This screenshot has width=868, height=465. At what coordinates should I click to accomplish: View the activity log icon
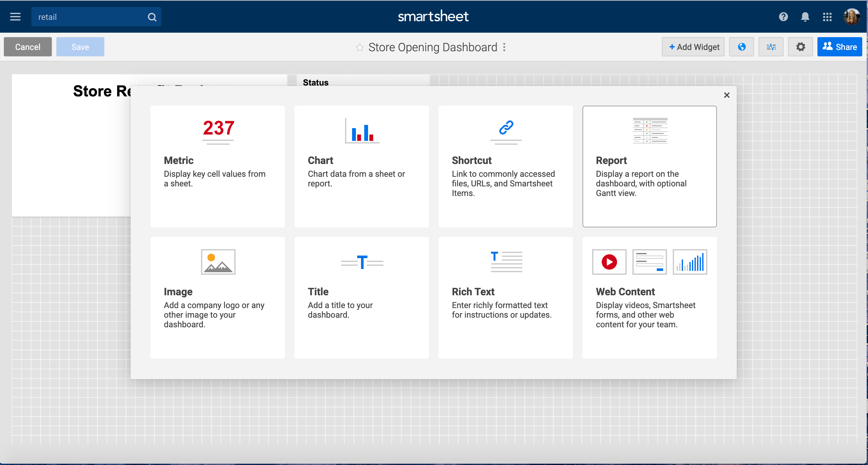[x=771, y=46]
